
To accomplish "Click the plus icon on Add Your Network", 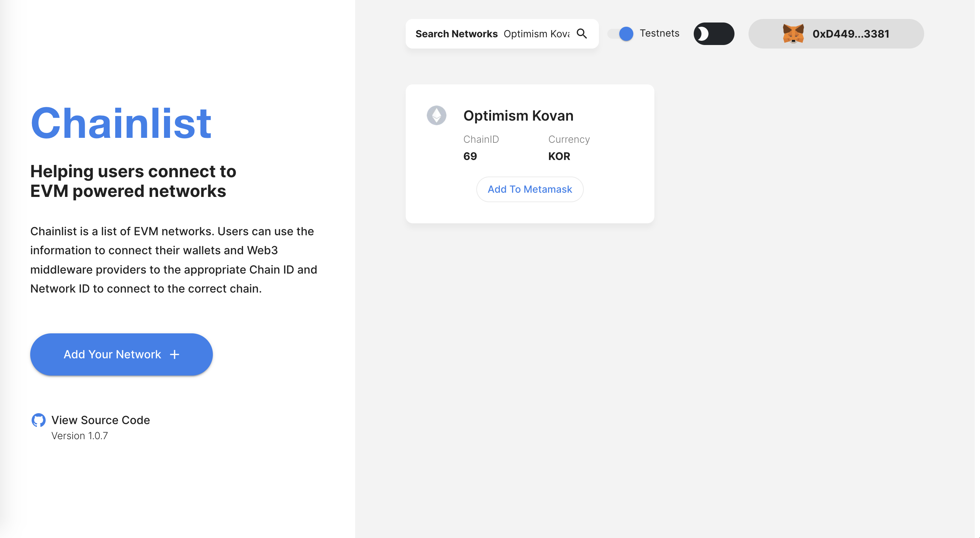I will tap(175, 354).
